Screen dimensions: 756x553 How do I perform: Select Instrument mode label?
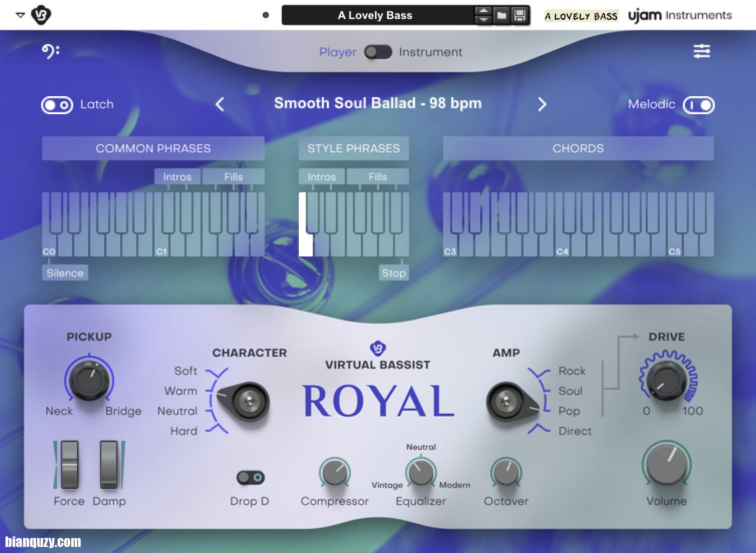click(431, 52)
